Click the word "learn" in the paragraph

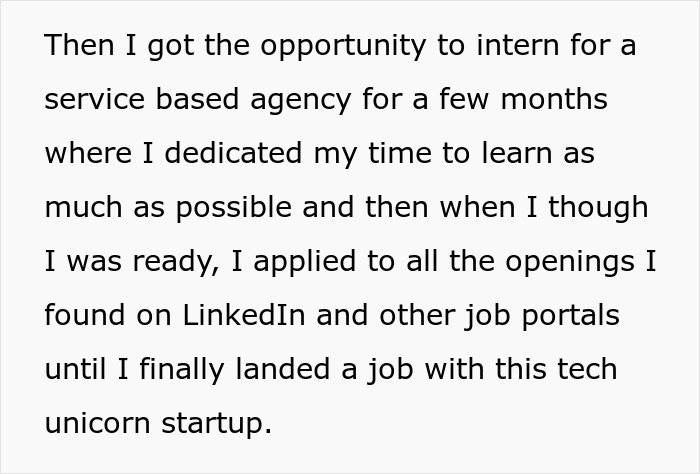[517, 153]
